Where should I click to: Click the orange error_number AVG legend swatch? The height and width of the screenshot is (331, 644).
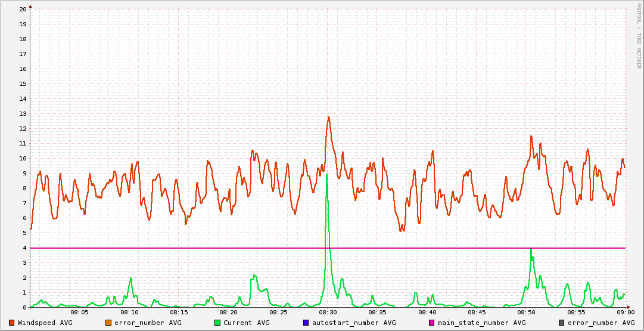[108, 323]
